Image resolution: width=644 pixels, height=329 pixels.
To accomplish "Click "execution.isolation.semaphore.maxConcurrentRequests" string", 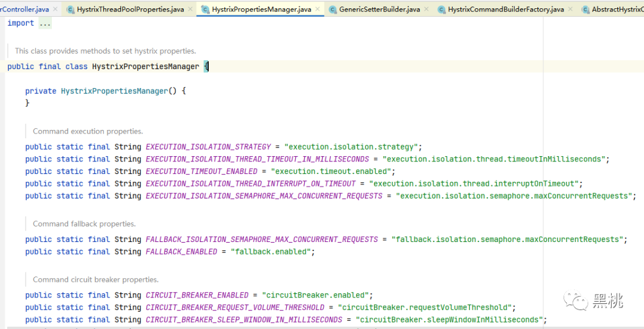I will click(x=514, y=196).
